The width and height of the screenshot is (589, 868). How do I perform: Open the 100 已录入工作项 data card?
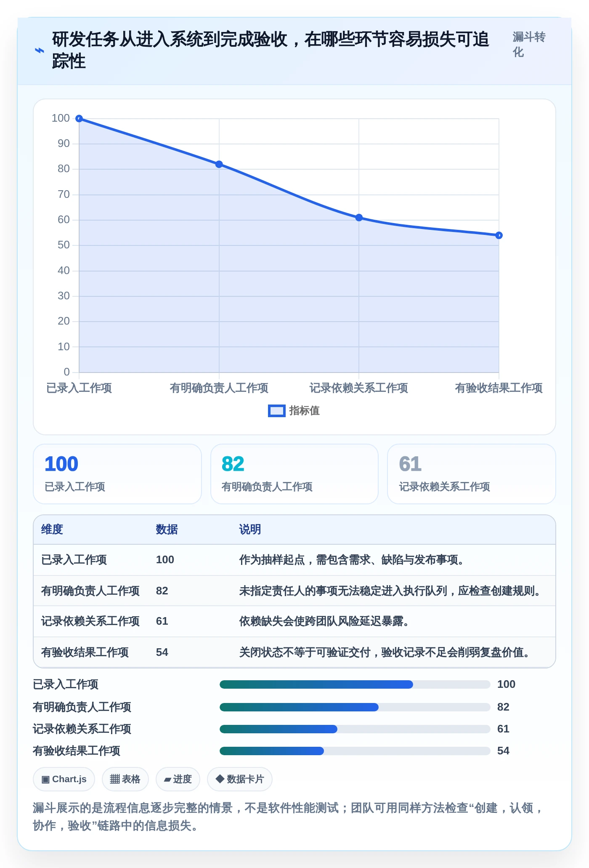[117, 474]
